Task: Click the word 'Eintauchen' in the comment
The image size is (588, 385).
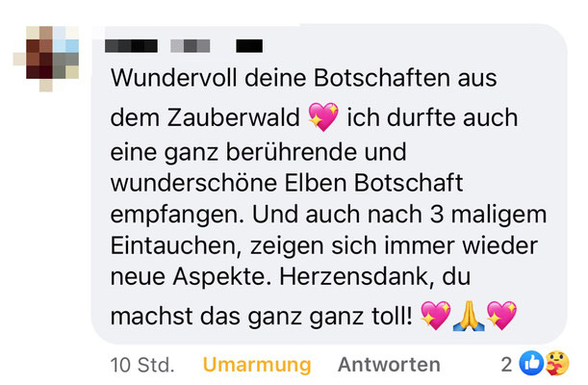Action: click(176, 245)
